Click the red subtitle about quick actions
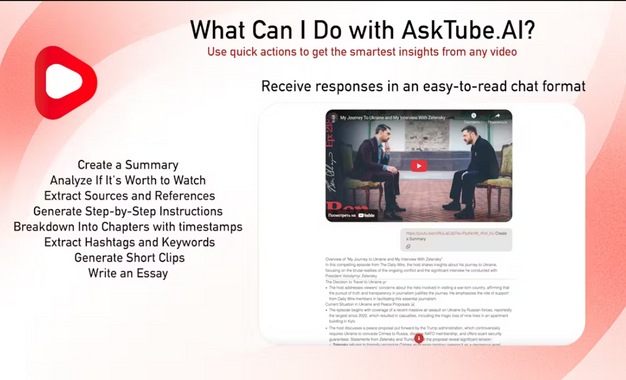This screenshot has width=626, height=380. pyautogui.click(x=362, y=52)
